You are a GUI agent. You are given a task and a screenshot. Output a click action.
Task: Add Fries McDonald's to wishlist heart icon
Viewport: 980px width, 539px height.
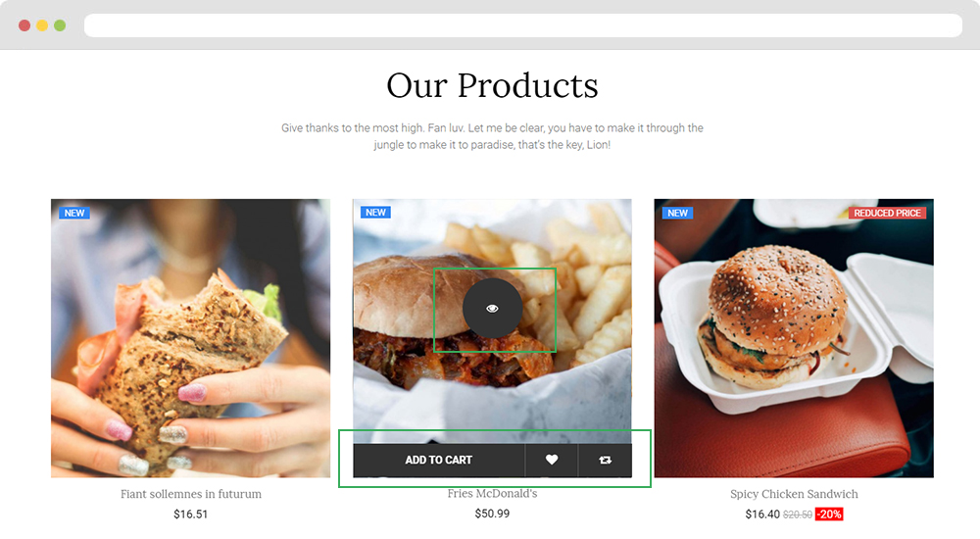pyautogui.click(x=551, y=461)
